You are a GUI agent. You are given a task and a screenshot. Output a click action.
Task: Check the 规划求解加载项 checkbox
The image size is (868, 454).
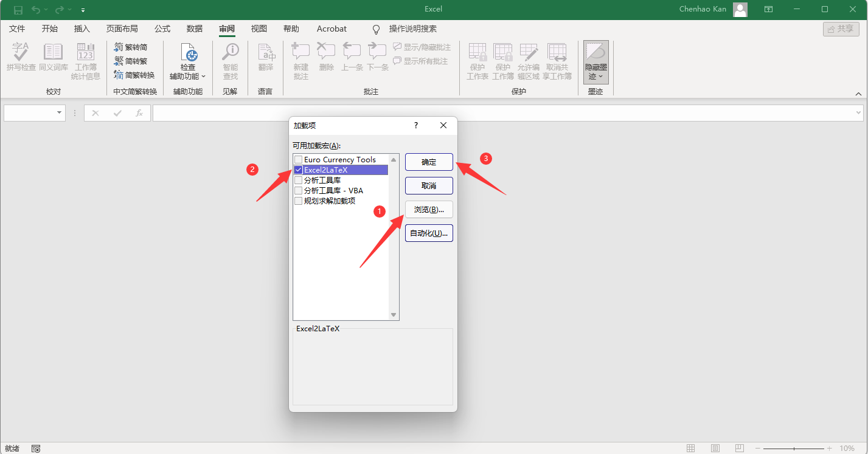[299, 201]
